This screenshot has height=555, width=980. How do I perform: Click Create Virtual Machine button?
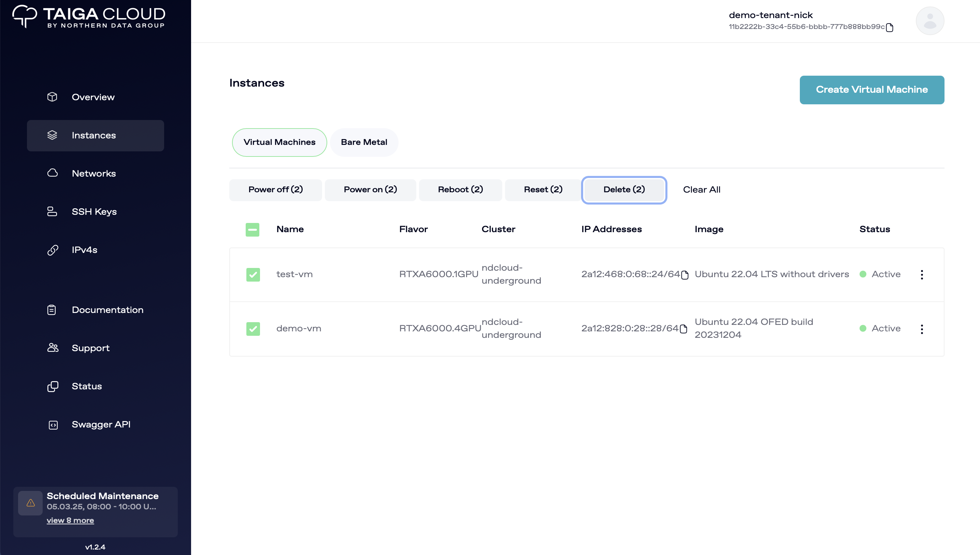(872, 90)
